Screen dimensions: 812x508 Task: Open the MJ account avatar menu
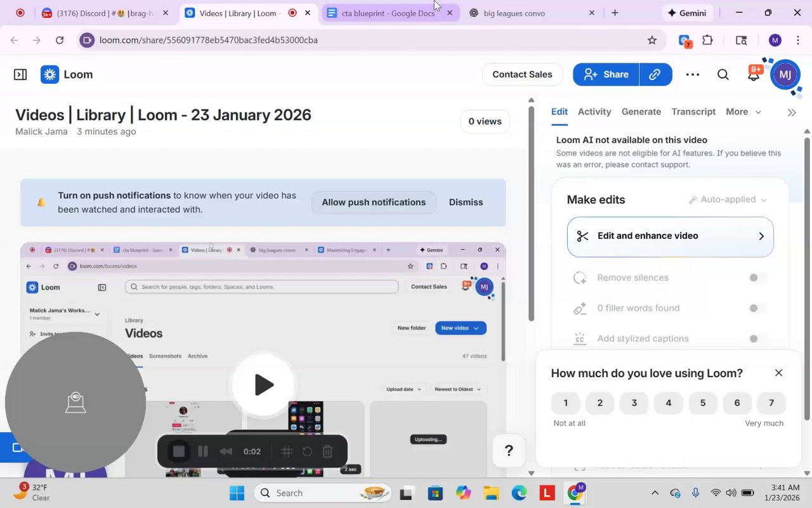pos(785,74)
